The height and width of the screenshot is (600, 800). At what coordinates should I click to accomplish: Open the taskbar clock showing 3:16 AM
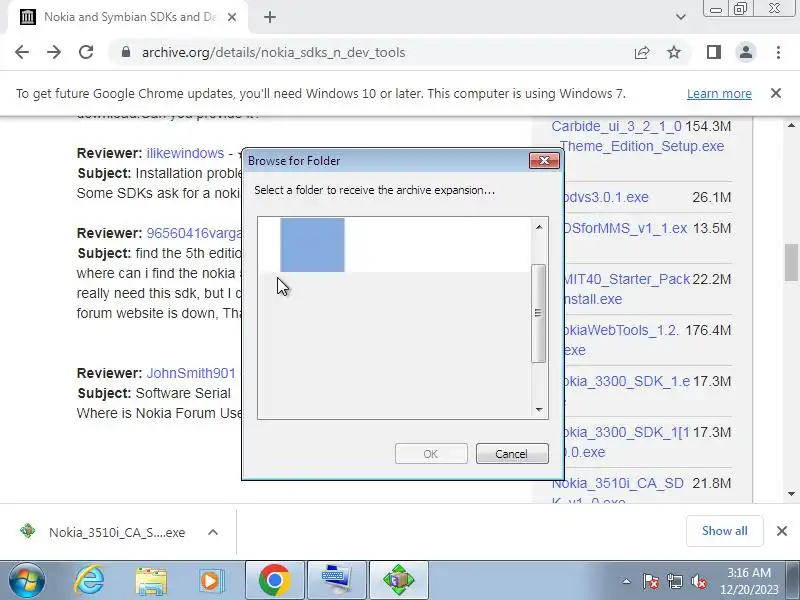(x=748, y=581)
